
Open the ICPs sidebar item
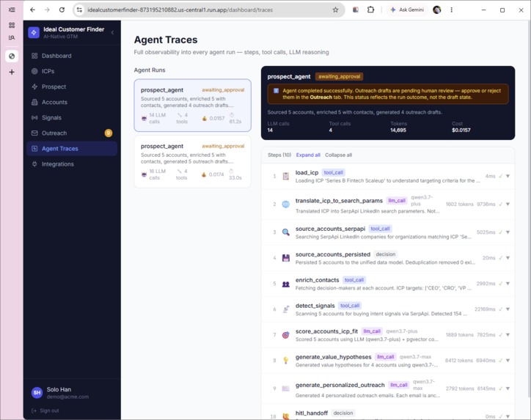(72, 71)
